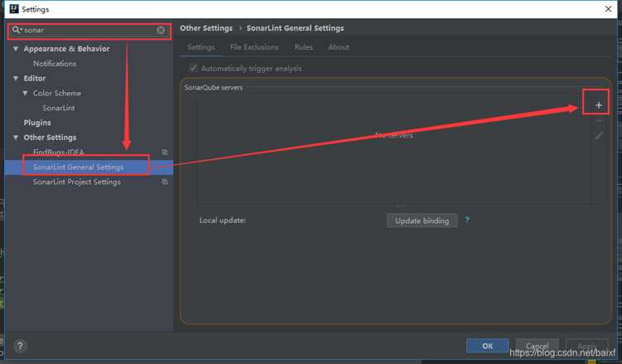Click the Other Settings tree label
622x364 pixels.
(50, 138)
